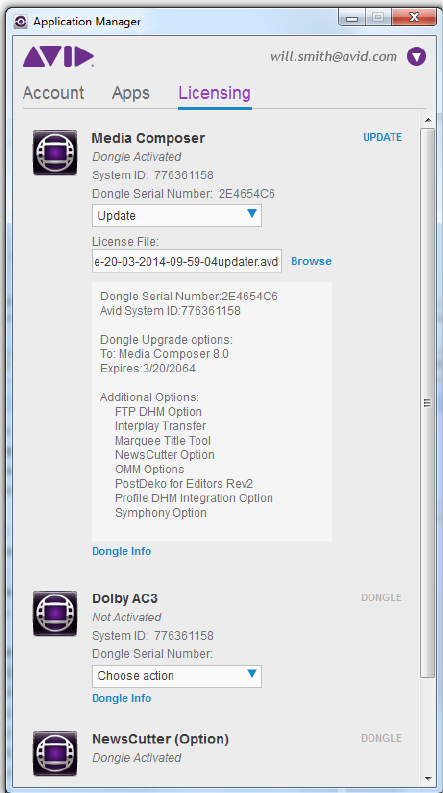
Task: Open the purple account menu arrow icon
Action: click(x=416, y=57)
